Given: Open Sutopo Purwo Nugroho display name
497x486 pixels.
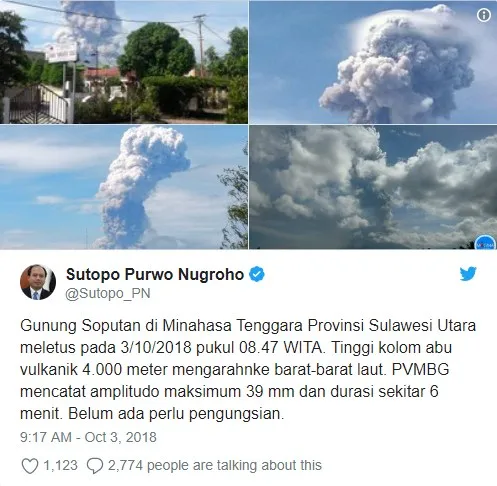Looking at the screenshot, I should pos(155,274).
